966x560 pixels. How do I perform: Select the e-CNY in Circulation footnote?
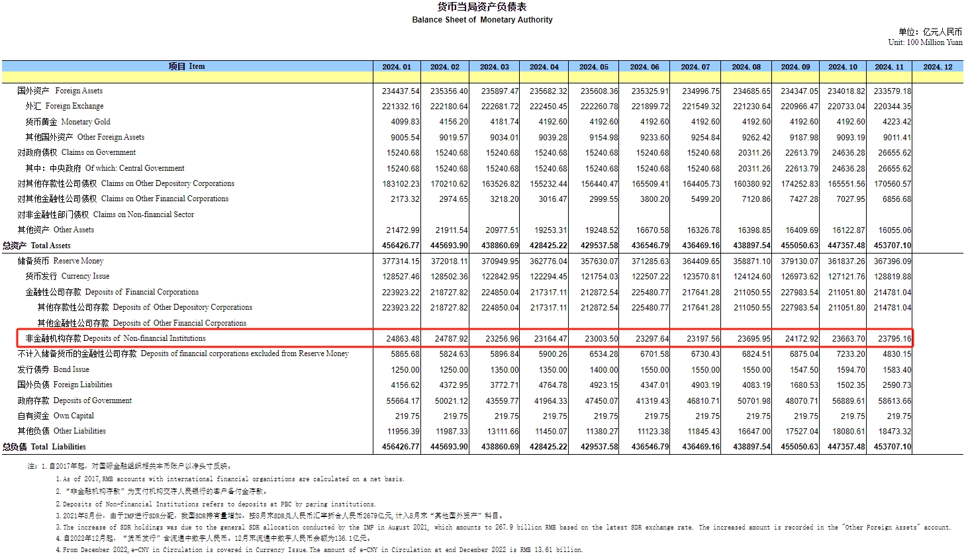click(x=319, y=550)
